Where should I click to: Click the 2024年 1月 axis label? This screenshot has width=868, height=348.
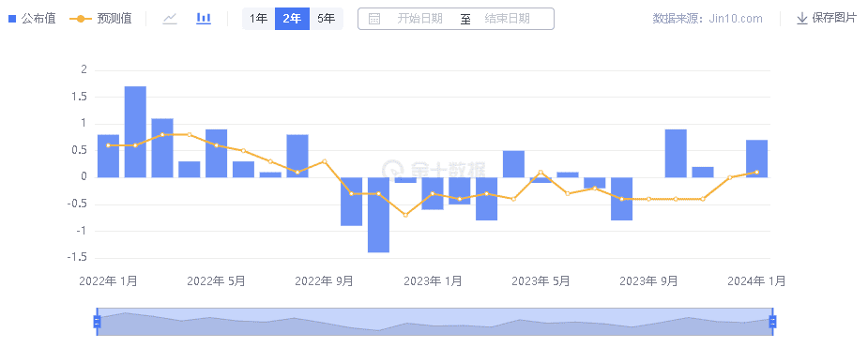756,281
